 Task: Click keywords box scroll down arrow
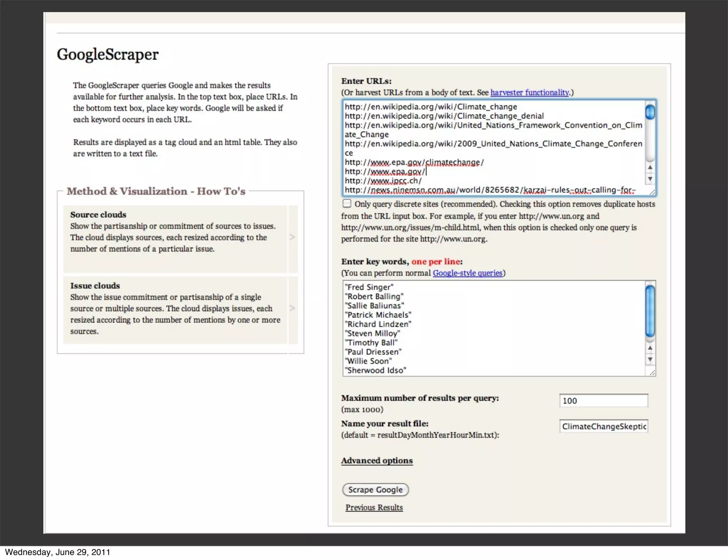click(650, 359)
